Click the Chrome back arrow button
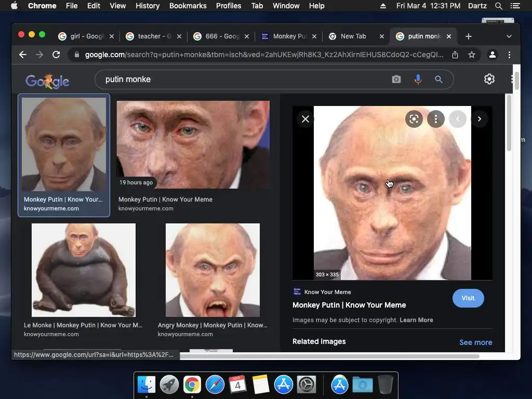This screenshot has height=399, width=532. [23, 55]
